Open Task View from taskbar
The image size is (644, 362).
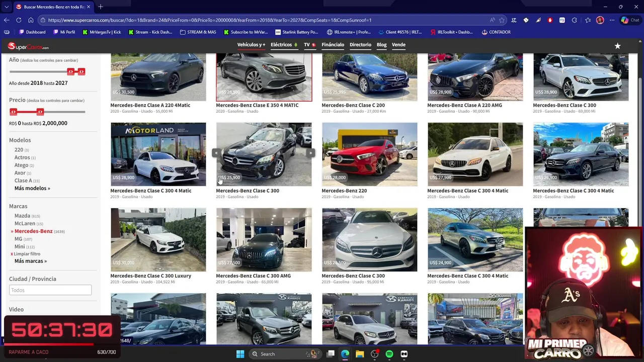pyautogui.click(x=331, y=354)
